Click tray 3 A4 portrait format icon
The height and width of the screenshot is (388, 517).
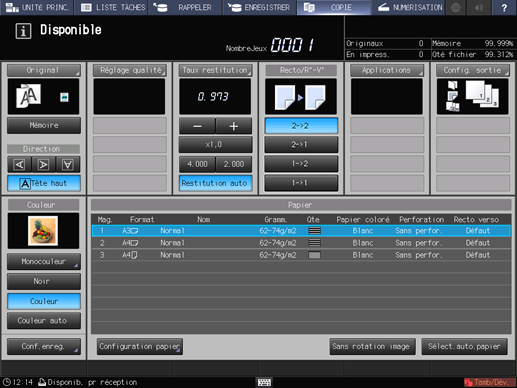(134, 255)
